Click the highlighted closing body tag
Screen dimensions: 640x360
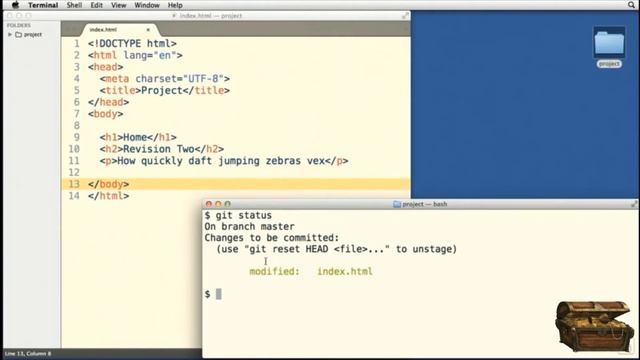click(109, 184)
